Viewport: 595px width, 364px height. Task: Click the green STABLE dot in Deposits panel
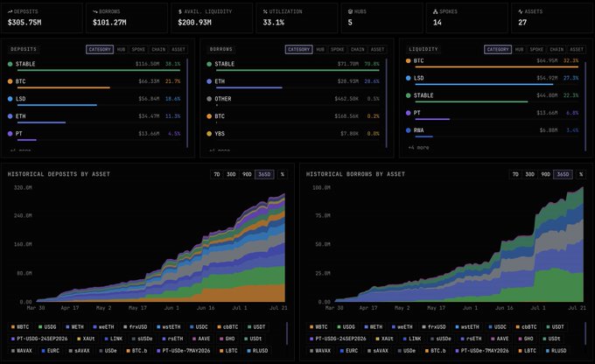click(10, 64)
